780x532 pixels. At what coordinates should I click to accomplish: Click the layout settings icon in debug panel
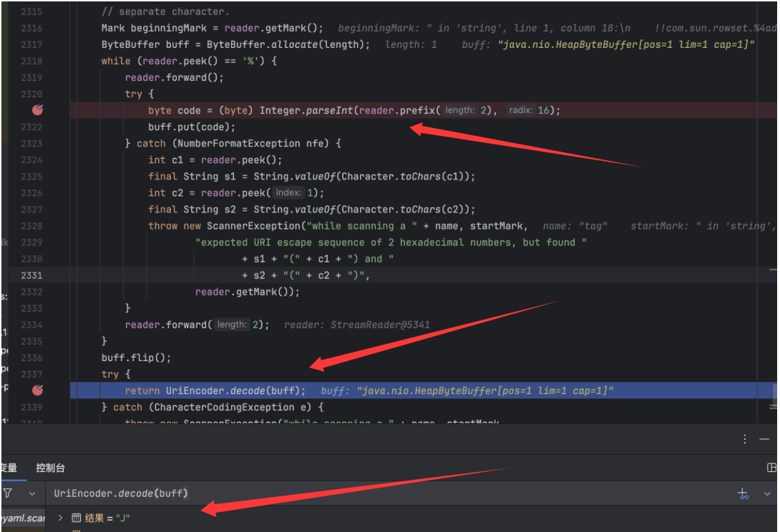pos(771,468)
